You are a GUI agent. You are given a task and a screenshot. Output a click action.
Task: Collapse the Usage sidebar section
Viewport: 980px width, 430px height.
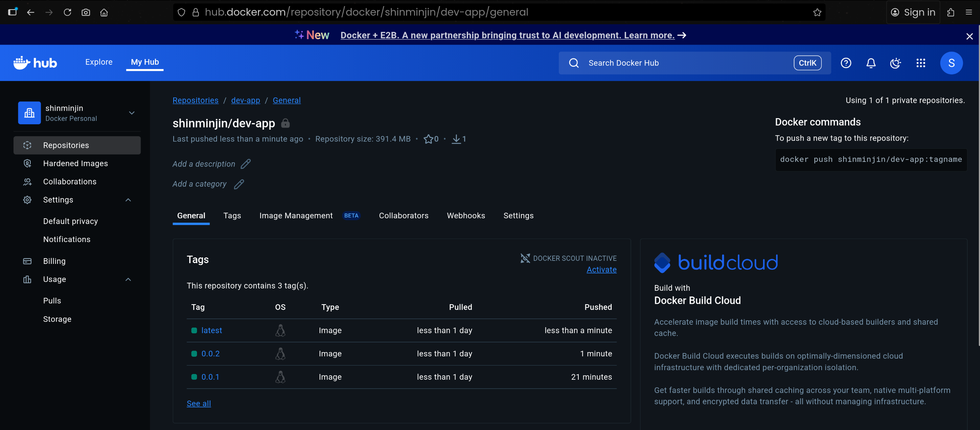(x=128, y=279)
